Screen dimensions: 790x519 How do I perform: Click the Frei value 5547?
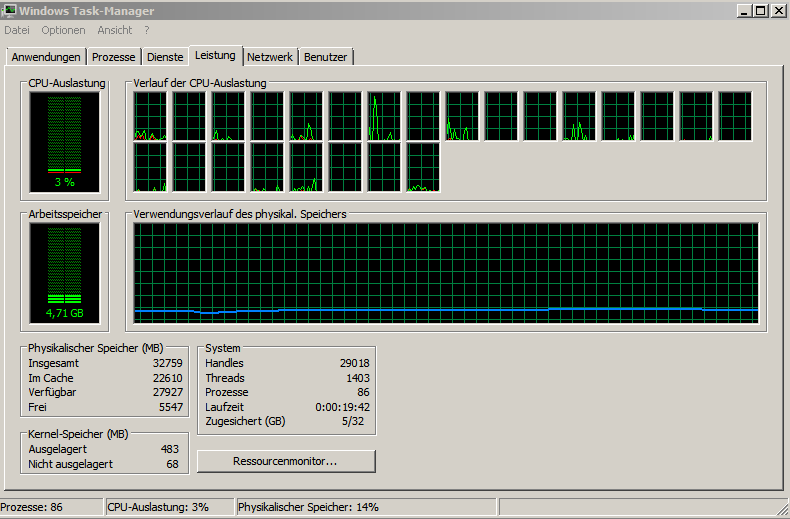tap(171, 407)
